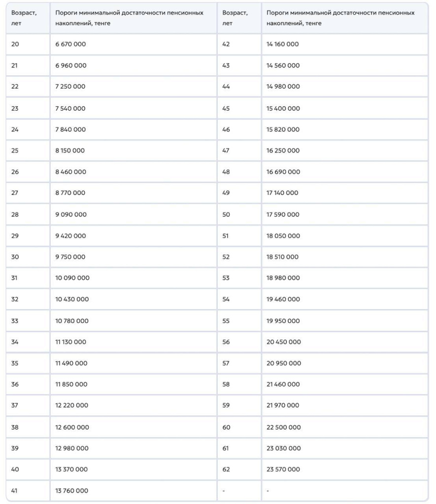Click the 19 950 000 threshold cell
This screenshot has height=504, width=436.
pyautogui.click(x=345, y=321)
